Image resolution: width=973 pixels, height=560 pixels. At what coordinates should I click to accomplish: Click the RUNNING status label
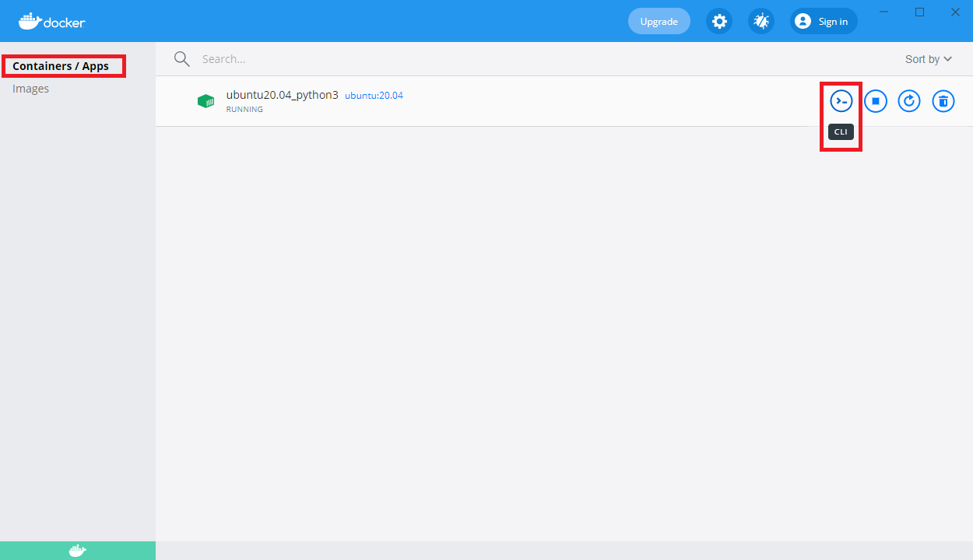pyautogui.click(x=244, y=109)
